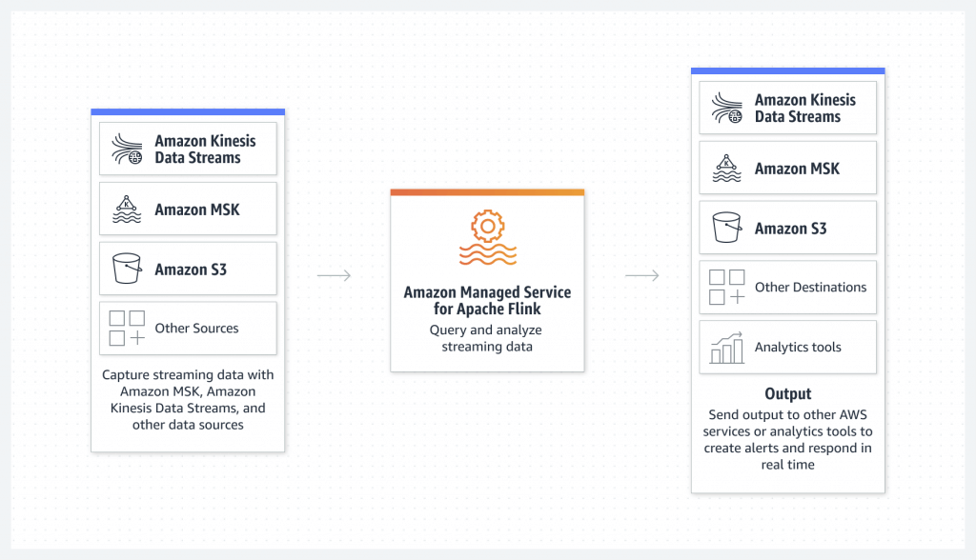This screenshot has height=560, width=976.
Task: Click the Kinesis Data Streams icon in output panel
Action: [727, 108]
